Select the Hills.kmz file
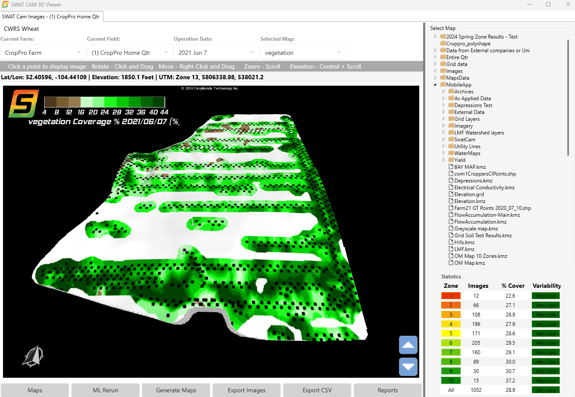Image resolution: width=575 pixels, height=397 pixels. pos(464,242)
